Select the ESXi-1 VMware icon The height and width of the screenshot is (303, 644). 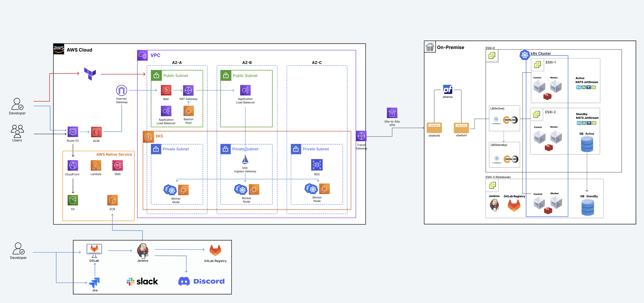coord(538,65)
